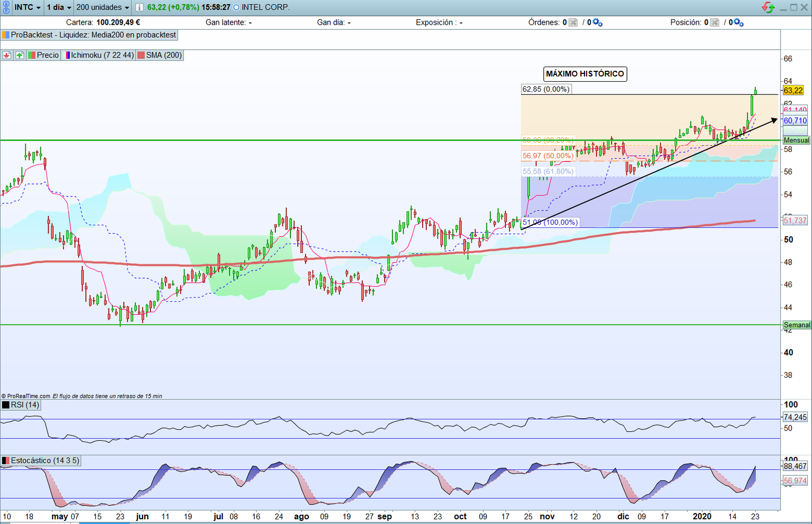Viewport: 812px width, 524px height.
Task: Click the stochastic value tag 88,467
Action: pyautogui.click(x=795, y=466)
